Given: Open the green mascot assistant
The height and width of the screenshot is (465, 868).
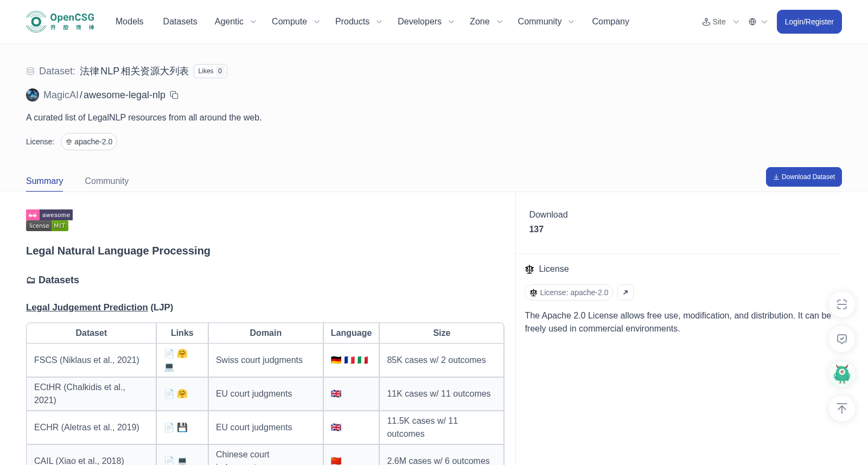Looking at the screenshot, I should coord(842,374).
